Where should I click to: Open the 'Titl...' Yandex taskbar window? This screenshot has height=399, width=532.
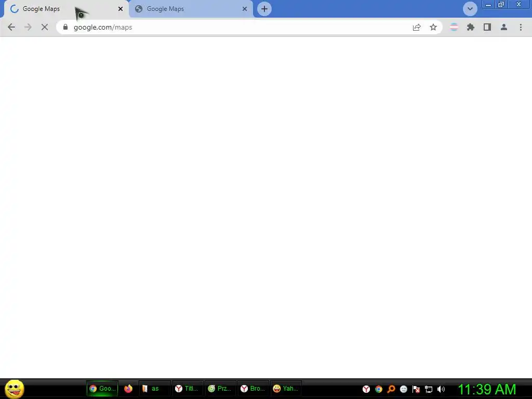(187, 389)
